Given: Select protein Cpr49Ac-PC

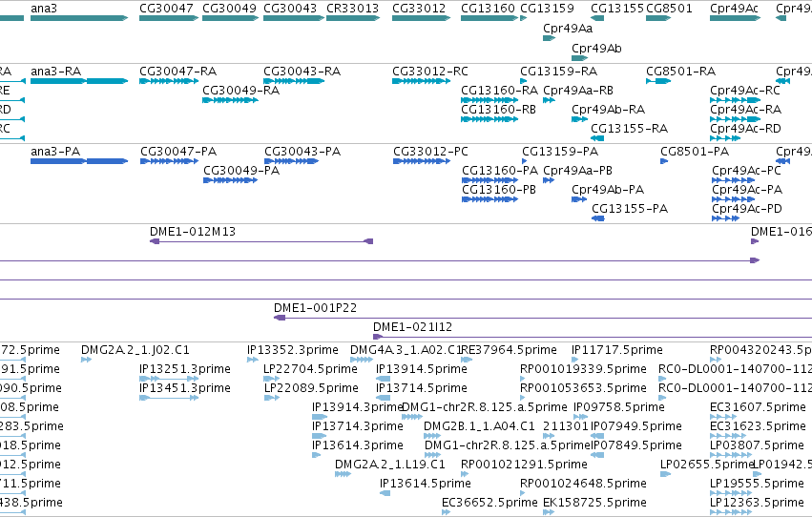Looking at the screenshot, I should point(734,180).
